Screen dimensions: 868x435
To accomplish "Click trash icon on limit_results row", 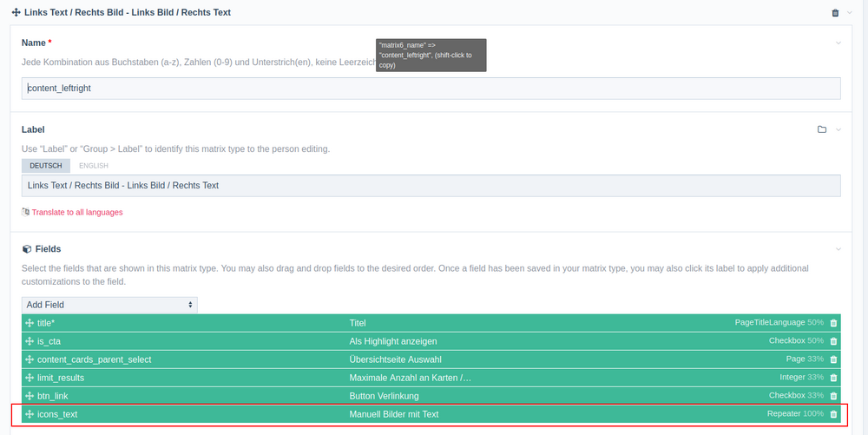I will tap(833, 378).
